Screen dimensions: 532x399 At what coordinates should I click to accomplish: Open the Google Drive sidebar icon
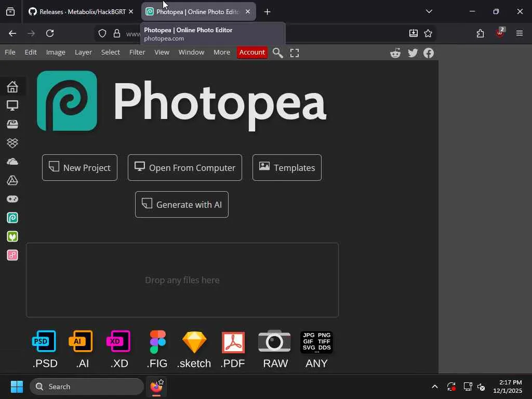coord(12,180)
